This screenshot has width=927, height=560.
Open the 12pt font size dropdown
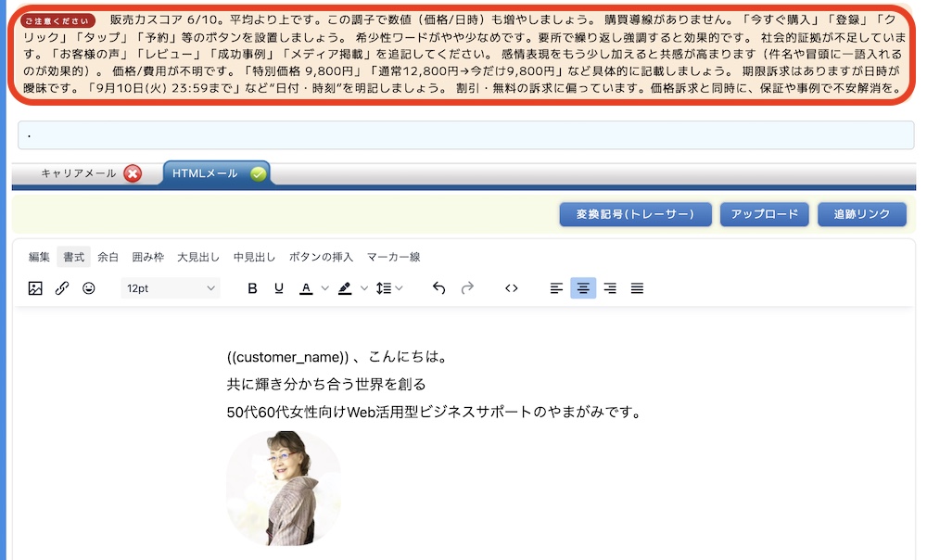tap(171, 288)
